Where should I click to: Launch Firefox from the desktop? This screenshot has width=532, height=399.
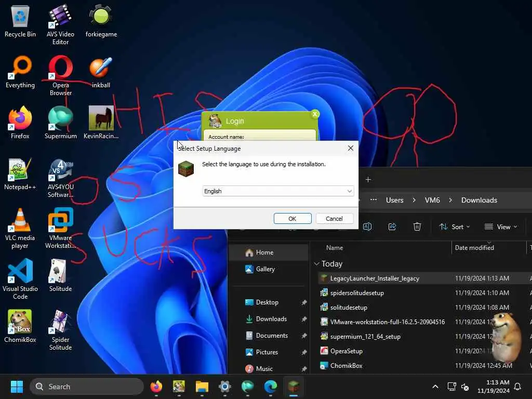click(20, 123)
